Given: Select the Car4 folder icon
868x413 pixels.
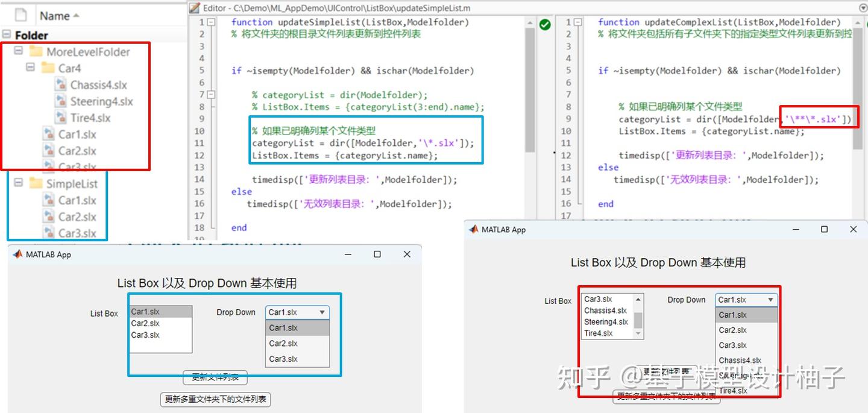Looking at the screenshot, I should tap(48, 68).
